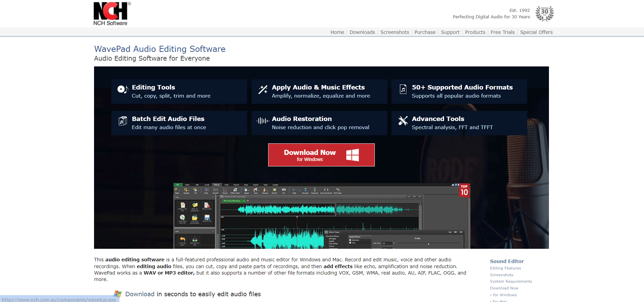Image resolution: width=644 pixels, height=302 pixels.
Task: Open the Special Offers menu item
Action: pyautogui.click(x=536, y=32)
